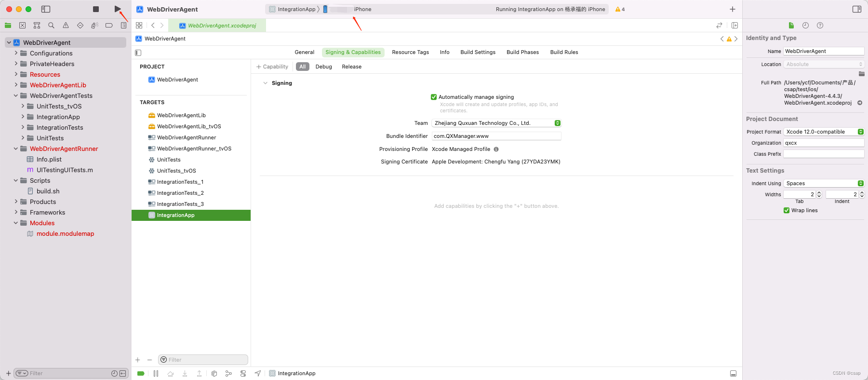Open Environment Overrides in debug bar
Screen dimensions: 868x380
pos(243,373)
